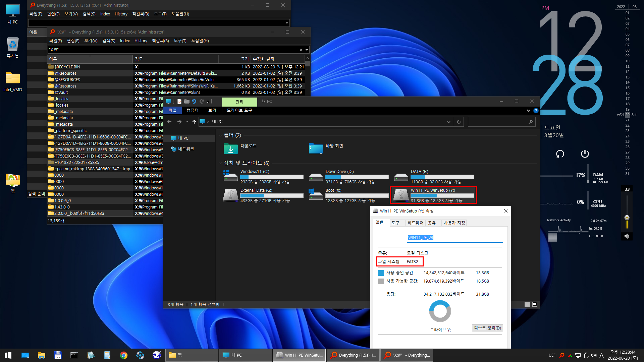Screen dimensions: 644x362
Task: Select the Boot (X:) drive icon
Action: click(316, 194)
